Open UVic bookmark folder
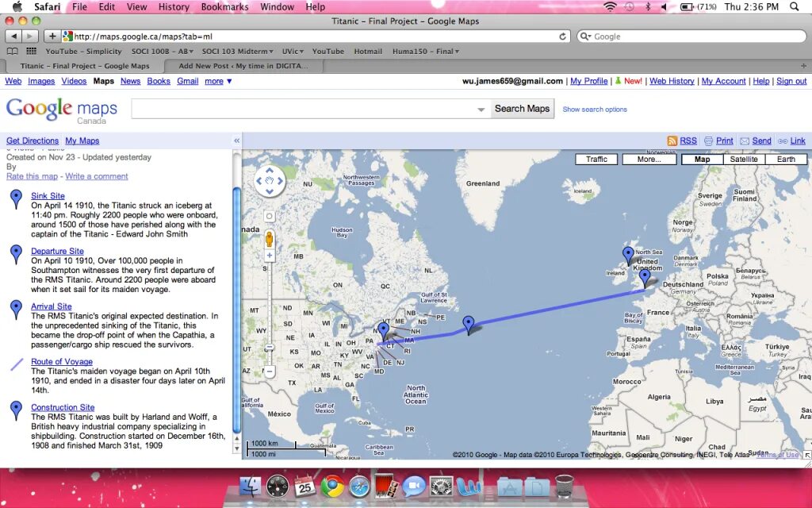The height and width of the screenshot is (508, 812). click(293, 52)
